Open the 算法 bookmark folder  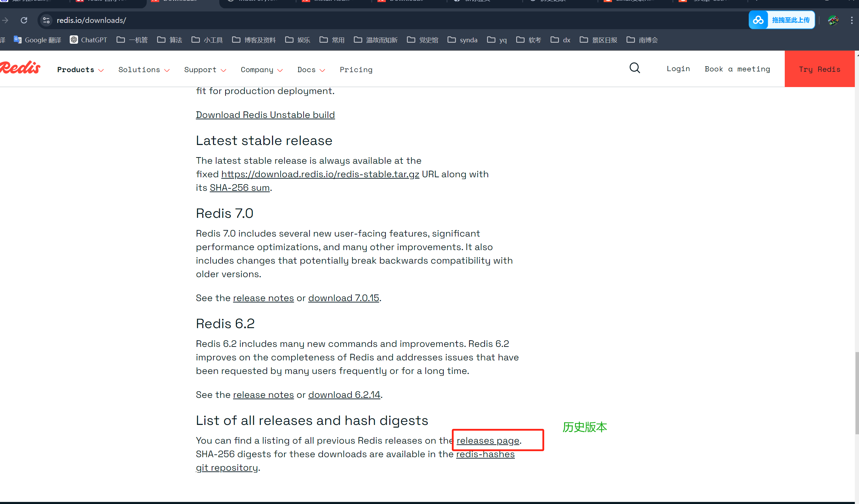tap(170, 40)
